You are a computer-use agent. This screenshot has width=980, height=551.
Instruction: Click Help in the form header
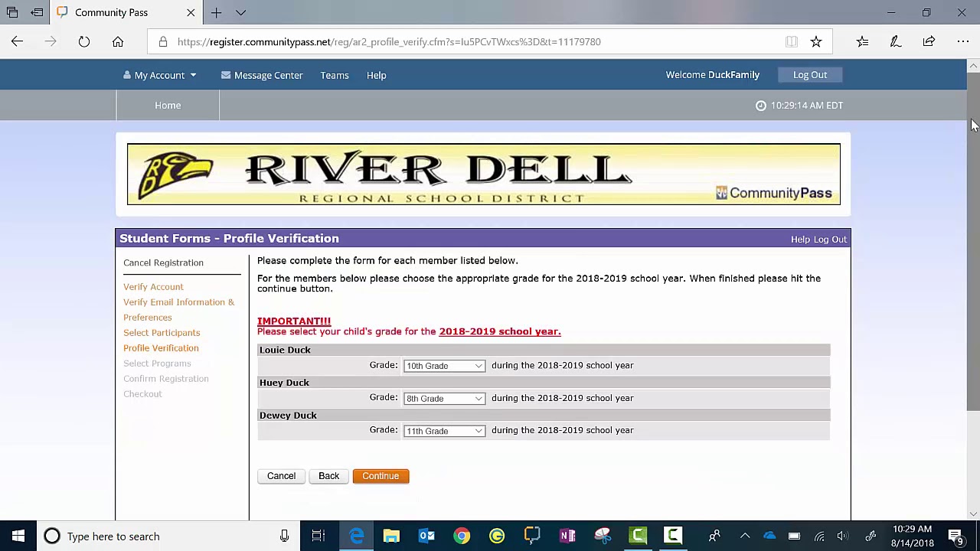pyautogui.click(x=800, y=240)
